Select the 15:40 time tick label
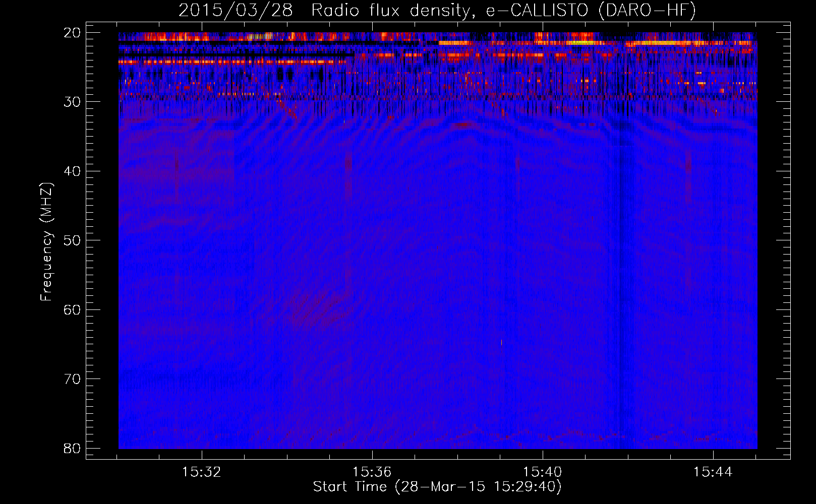Image resolution: width=816 pixels, height=504 pixels. [542, 472]
